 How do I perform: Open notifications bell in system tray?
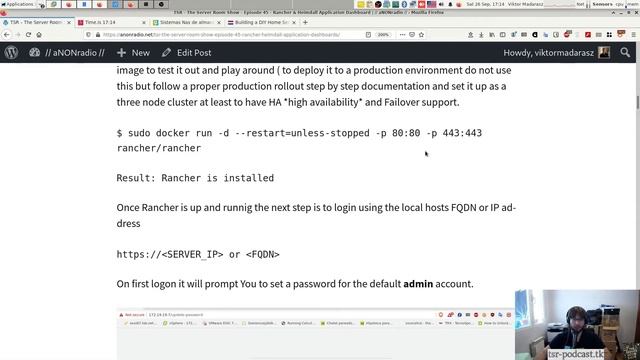coord(450,4)
